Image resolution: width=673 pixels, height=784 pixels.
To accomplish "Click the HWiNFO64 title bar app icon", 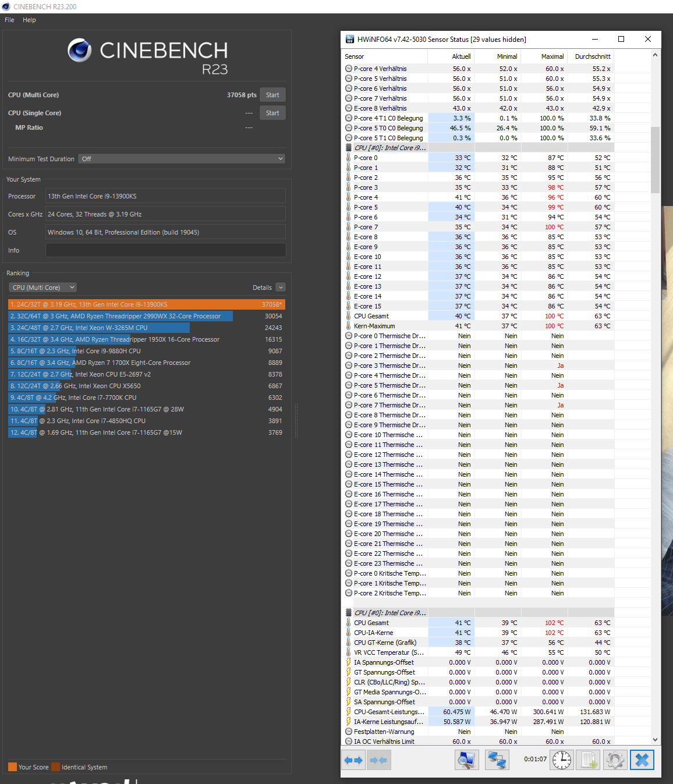I will click(x=350, y=39).
